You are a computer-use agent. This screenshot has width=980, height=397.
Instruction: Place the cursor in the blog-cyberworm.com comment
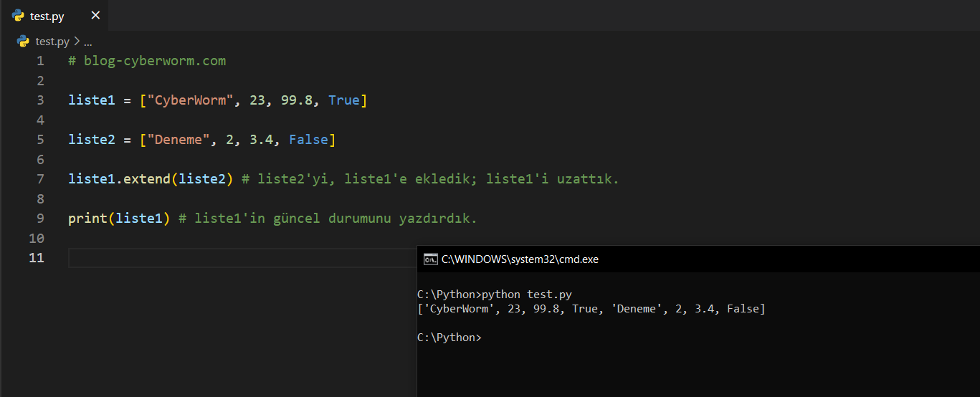point(154,61)
